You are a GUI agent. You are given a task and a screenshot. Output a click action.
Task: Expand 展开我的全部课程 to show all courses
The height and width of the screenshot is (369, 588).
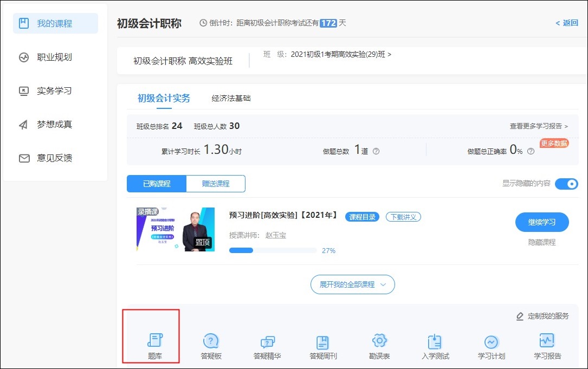(352, 284)
